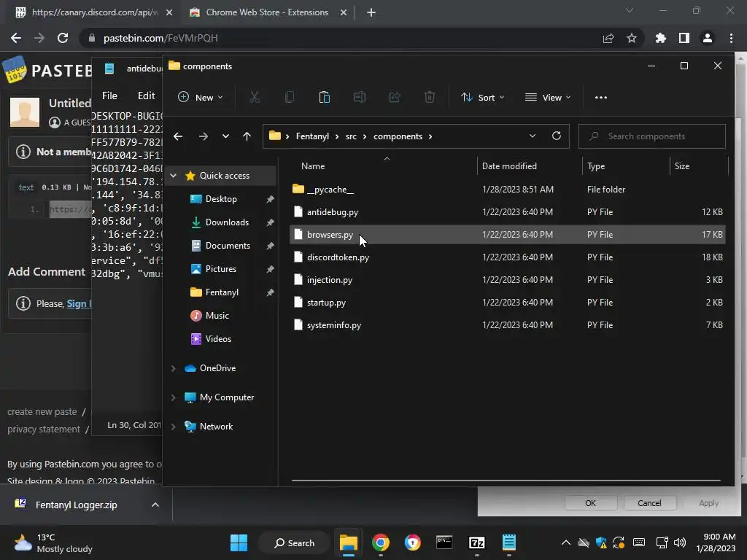Click Cancel in the background dialog

[x=649, y=503]
